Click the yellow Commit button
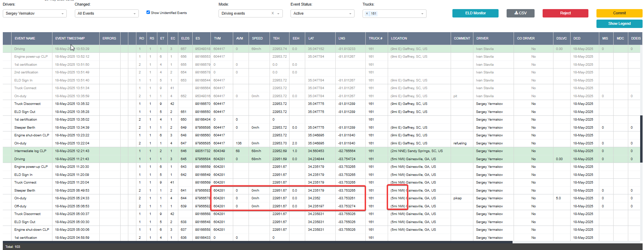644x250 pixels. (x=619, y=13)
